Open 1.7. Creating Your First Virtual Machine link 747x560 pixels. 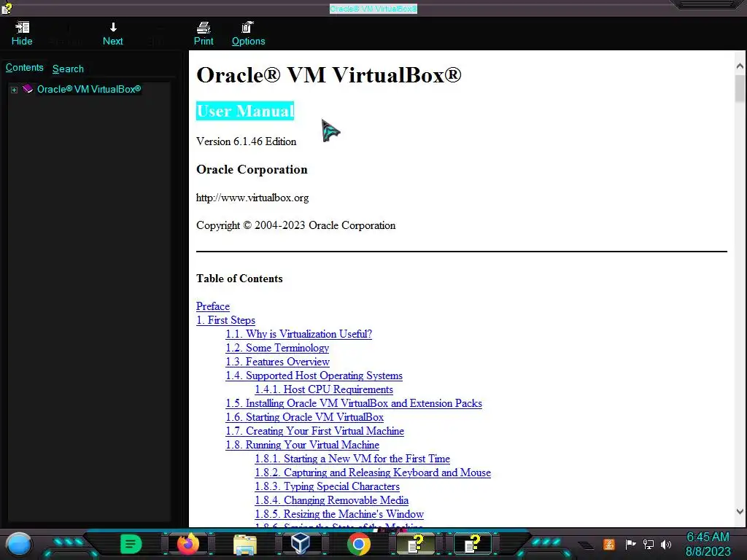315,430
